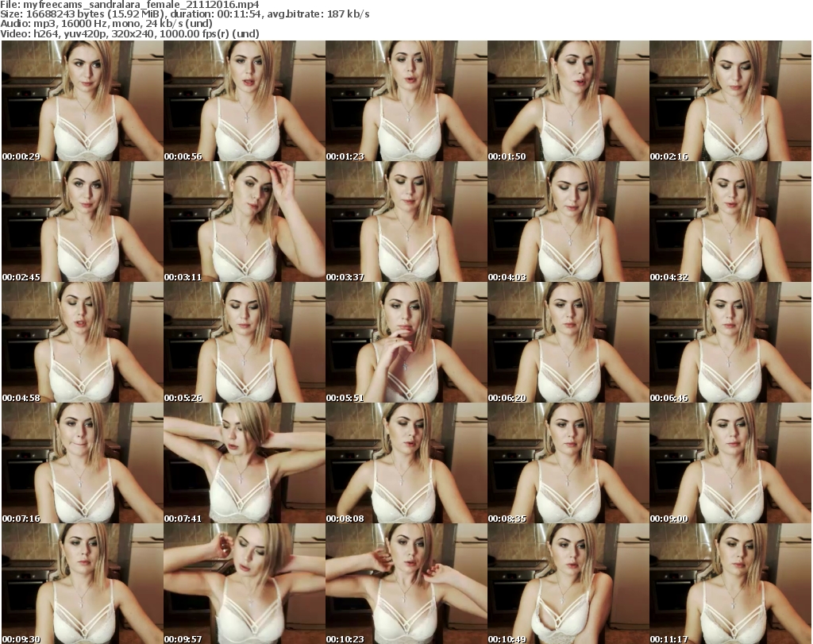Select the thumbnail timestamped 00:01:50

568,101
